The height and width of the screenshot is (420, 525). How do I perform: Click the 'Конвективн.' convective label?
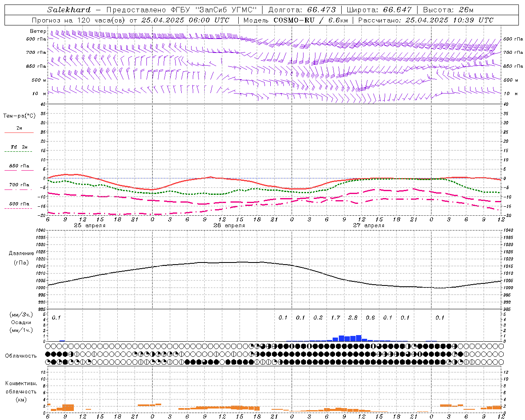click(x=21, y=383)
